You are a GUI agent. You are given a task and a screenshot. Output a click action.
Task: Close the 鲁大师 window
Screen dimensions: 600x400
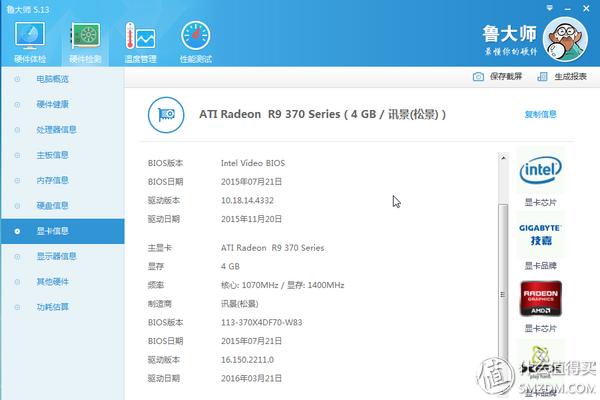tap(586, 8)
